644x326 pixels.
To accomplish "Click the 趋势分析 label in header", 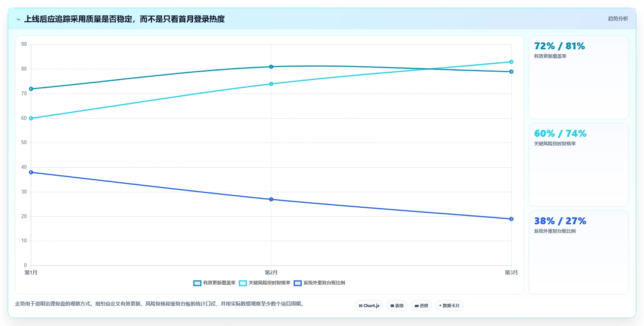I will coord(618,18).
